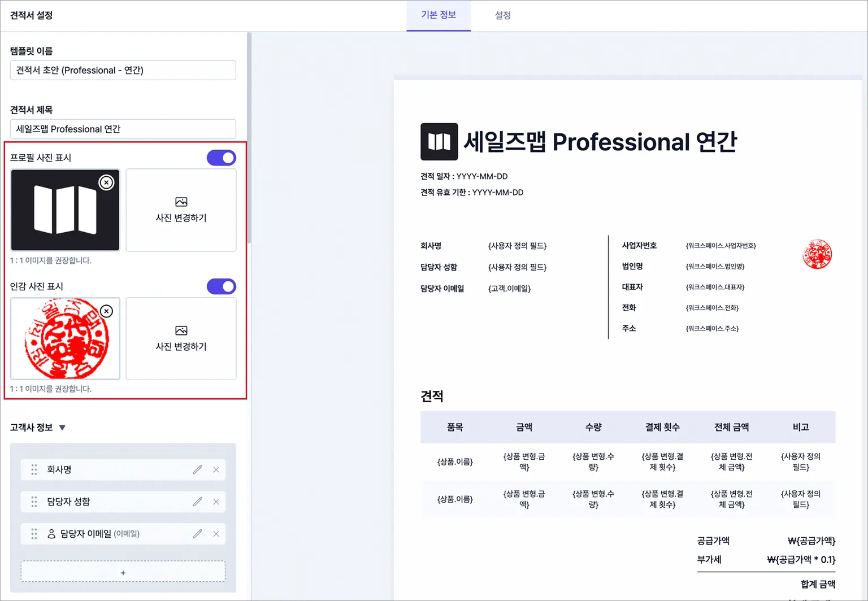Edit the 담당자 이메일 field with pencil icon
This screenshot has width=868, height=601.
pos(197,534)
